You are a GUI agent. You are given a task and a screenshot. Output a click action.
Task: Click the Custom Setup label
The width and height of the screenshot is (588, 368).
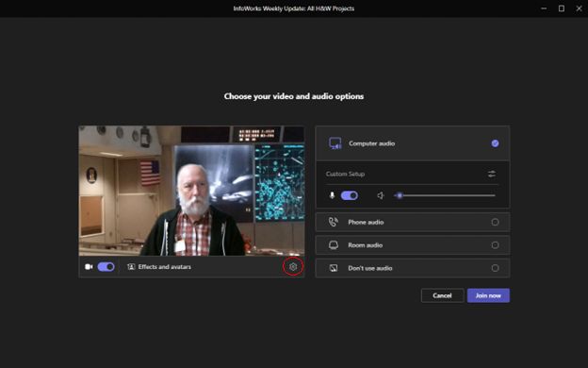coord(345,174)
